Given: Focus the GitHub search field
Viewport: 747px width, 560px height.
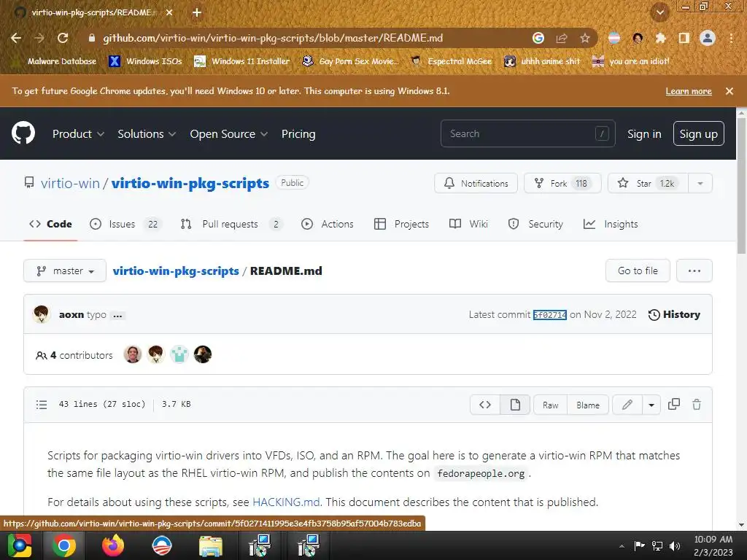Looking at the screenshot, I should click(x=528, y=134).
